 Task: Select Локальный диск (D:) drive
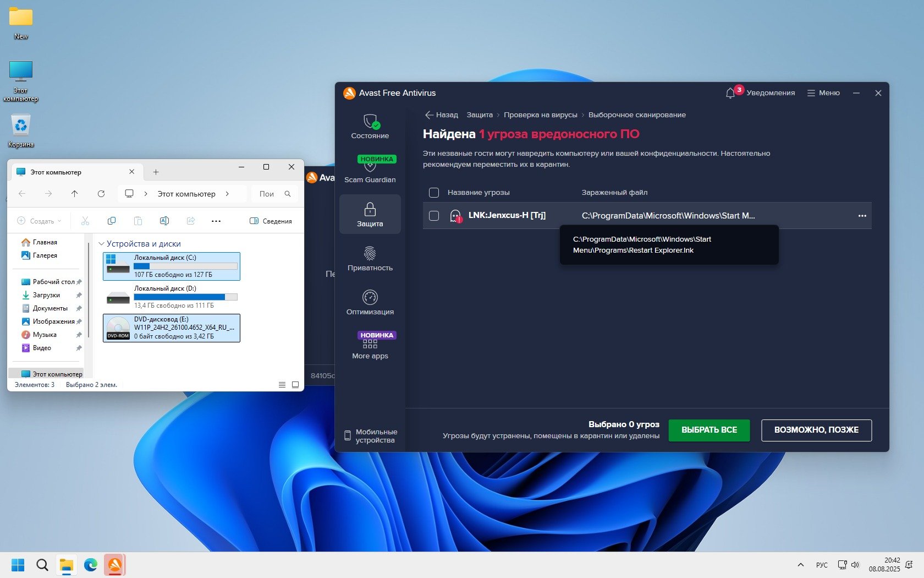tap(172, 297)
